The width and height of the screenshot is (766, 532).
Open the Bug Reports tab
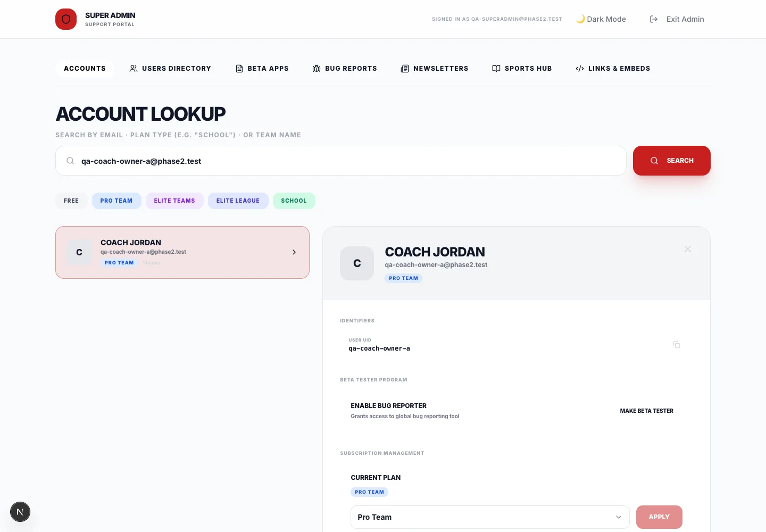point(345,69)
